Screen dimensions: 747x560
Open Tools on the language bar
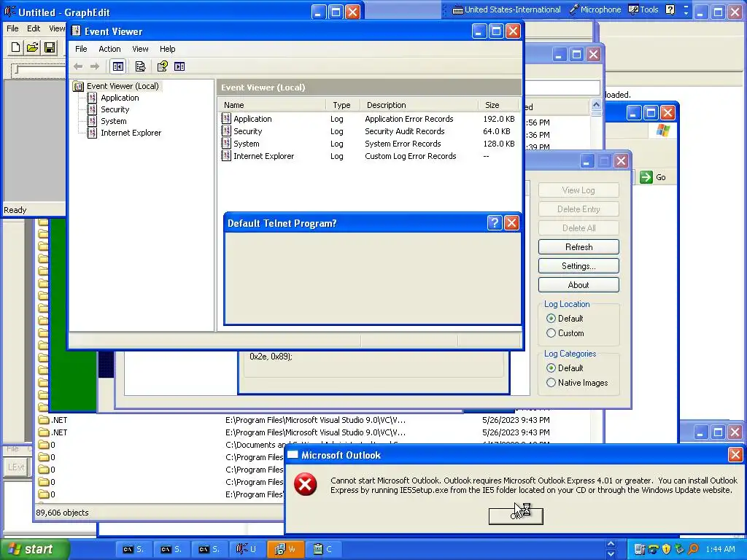pyautogui.click(x=643, y=9)
